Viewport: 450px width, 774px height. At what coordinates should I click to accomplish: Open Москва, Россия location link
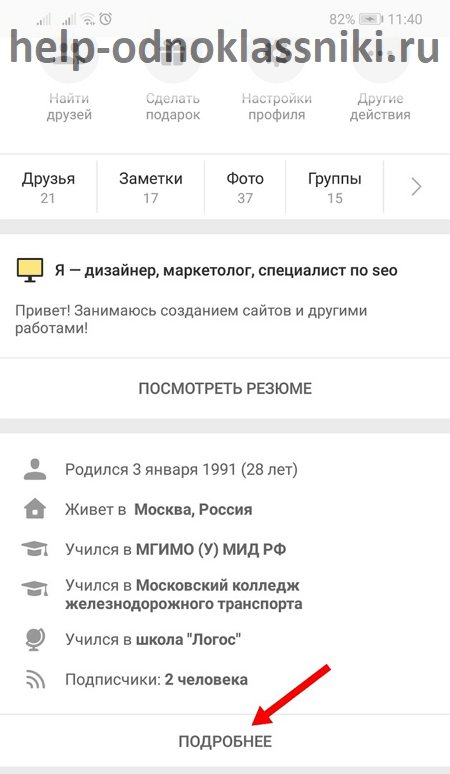tap(193, 509)
